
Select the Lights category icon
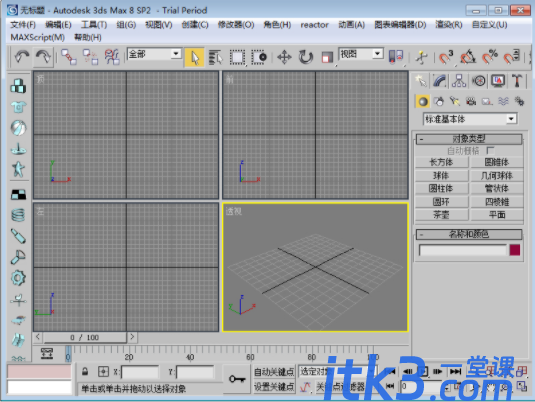tap(455, 101)
